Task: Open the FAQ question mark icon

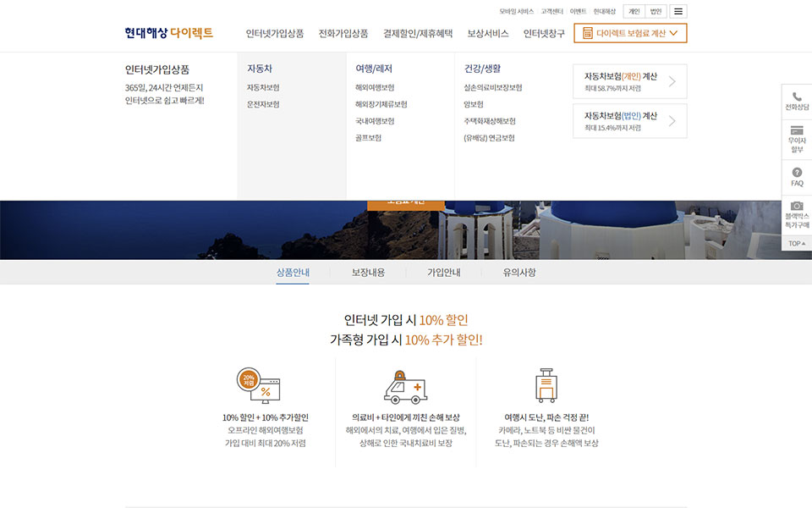Action: pos(797,173)
